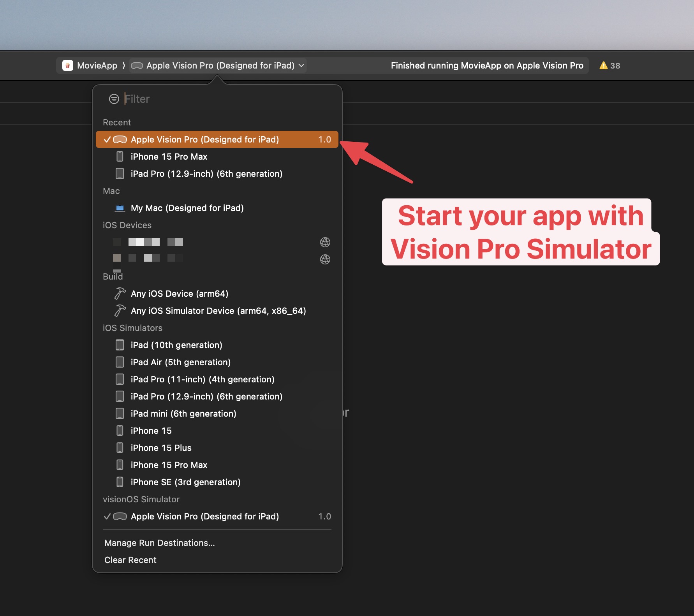Open the Apple Vision Pro destination dropdown chevron
The width and height of the screenshot is (694, 616).
click(x=301, y=65)
